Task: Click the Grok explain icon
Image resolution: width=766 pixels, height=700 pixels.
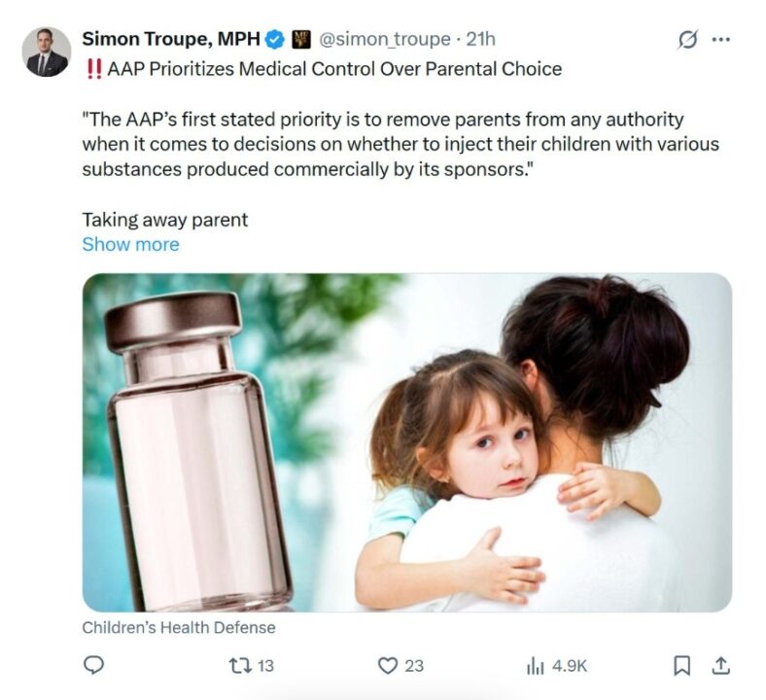Action: (687, 40)
